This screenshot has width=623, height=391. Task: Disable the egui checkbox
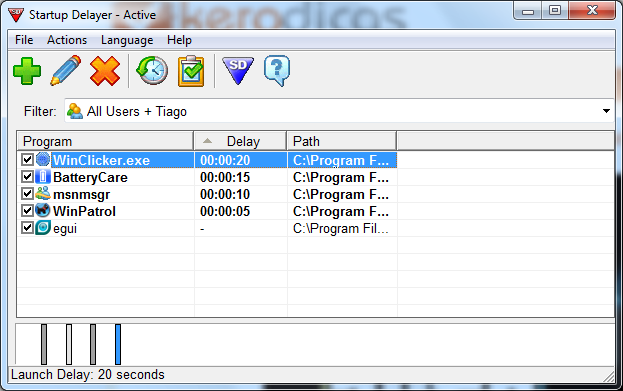click(27, 228)
